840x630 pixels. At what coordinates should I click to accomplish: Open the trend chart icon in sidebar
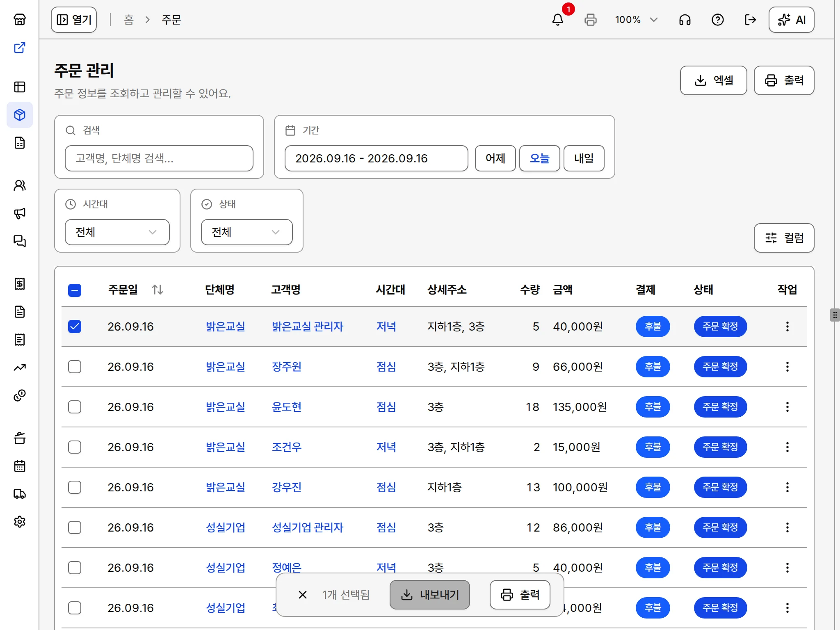(20, 367)
